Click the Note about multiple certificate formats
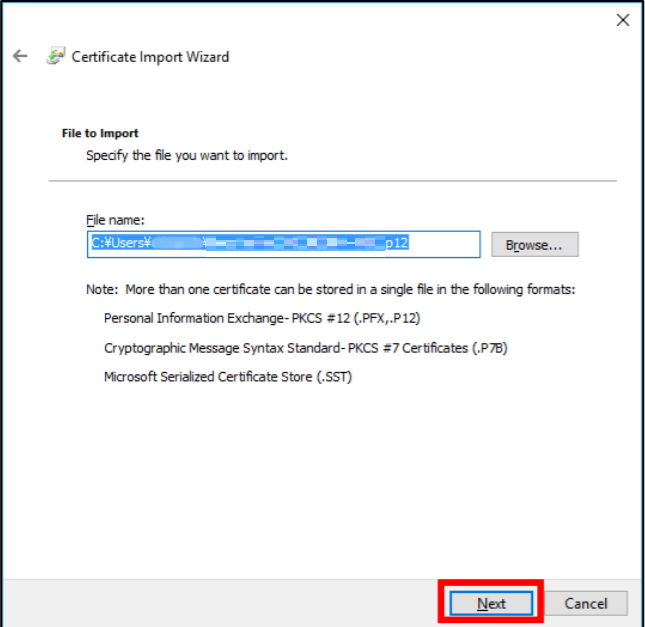The height and width of the screenshot is (627, 645). pos(331,289)
